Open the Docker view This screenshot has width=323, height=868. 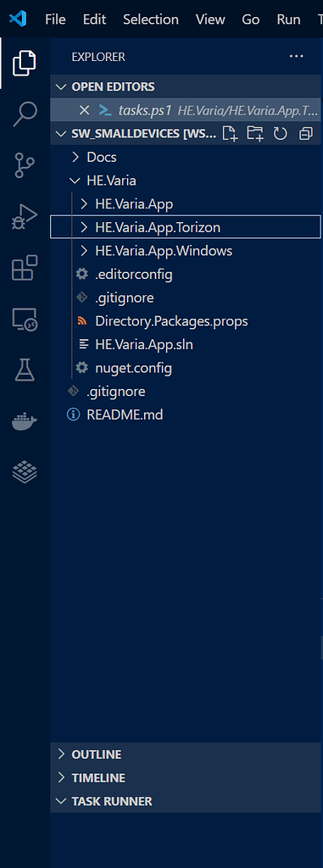tap(25, 422)
